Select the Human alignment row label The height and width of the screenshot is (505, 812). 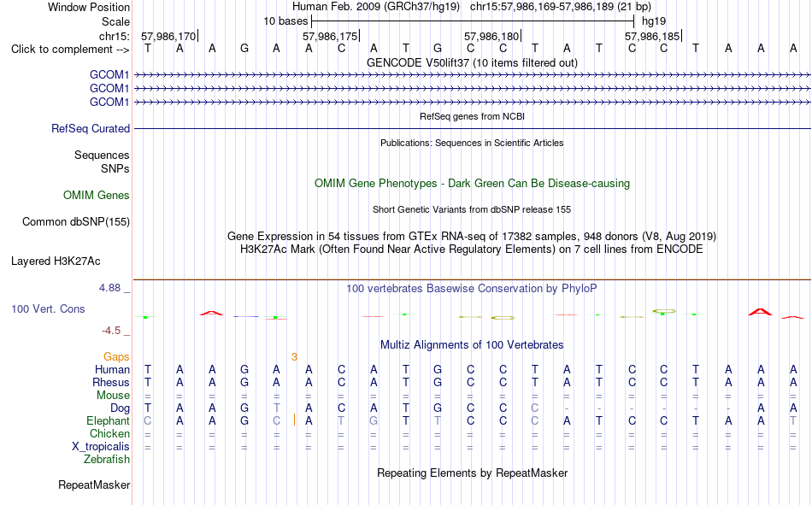pyautogui.click(x=112, y=369)
